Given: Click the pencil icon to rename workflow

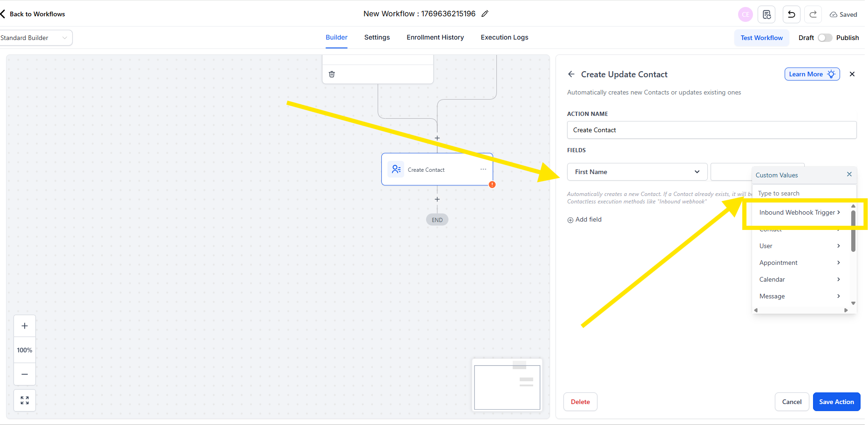Looking at the screenshot, I should (485, 14).
